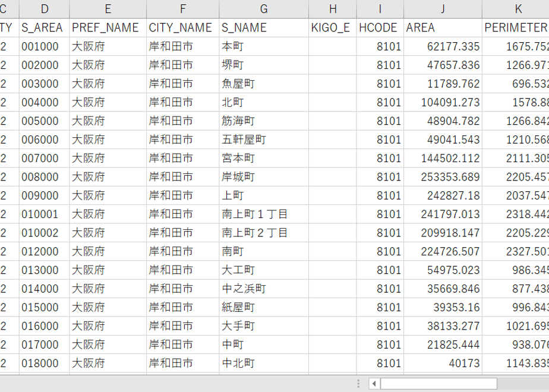Select column G header

(x=264, y=9)
